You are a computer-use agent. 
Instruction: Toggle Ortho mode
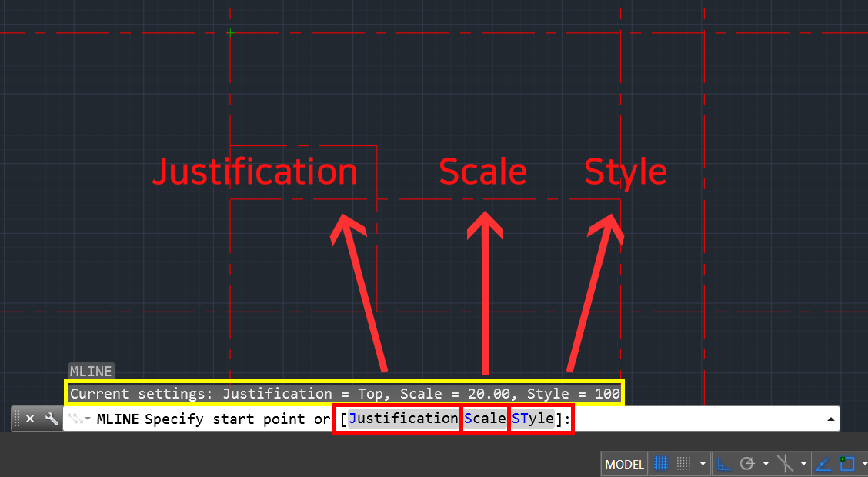tap(723, 463)
